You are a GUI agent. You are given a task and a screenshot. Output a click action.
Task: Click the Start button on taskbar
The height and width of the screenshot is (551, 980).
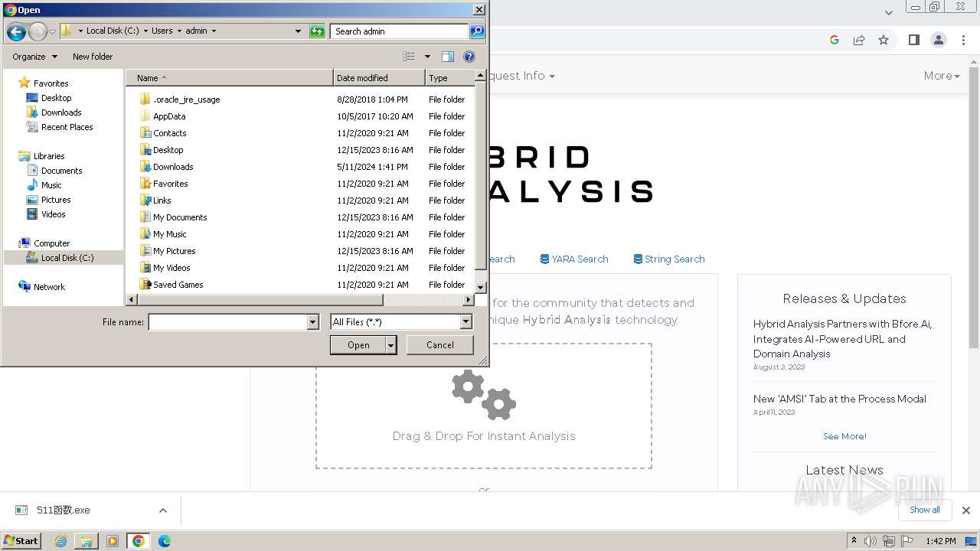pyautogui.click(x=21, y=541)
